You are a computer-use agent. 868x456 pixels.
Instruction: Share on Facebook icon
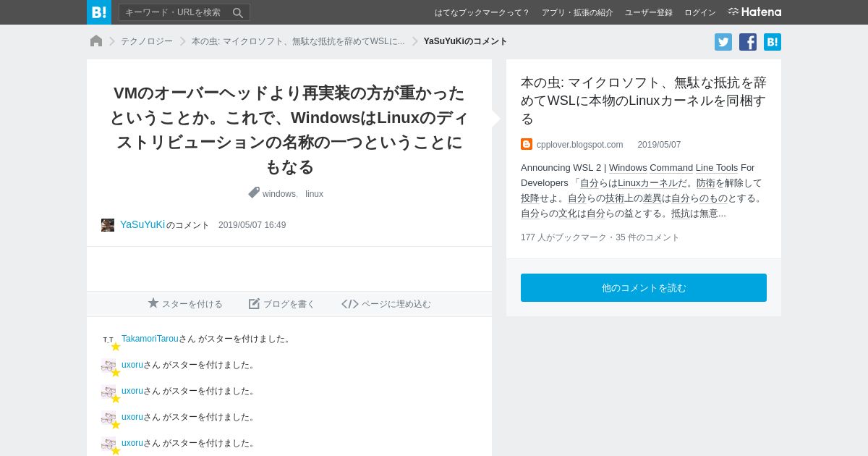[748, 42]
